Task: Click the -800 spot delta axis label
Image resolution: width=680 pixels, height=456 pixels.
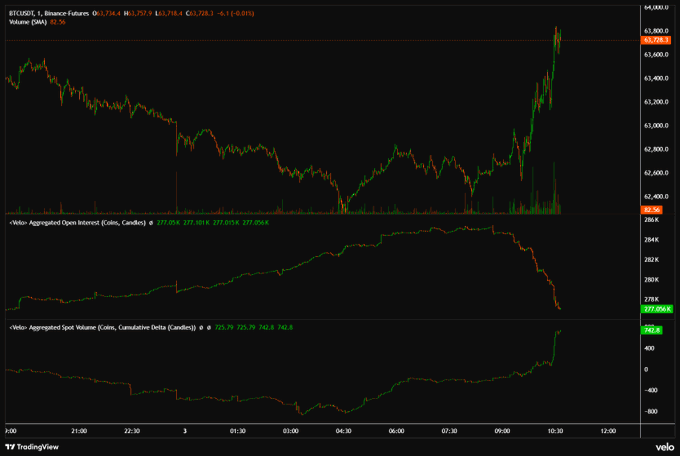Action: click(x=651, y=412)
